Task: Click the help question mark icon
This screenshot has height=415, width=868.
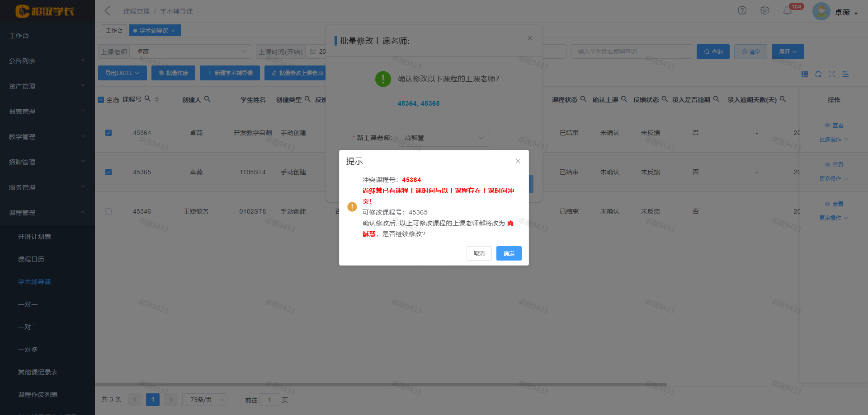Action: tap(742, 10)
